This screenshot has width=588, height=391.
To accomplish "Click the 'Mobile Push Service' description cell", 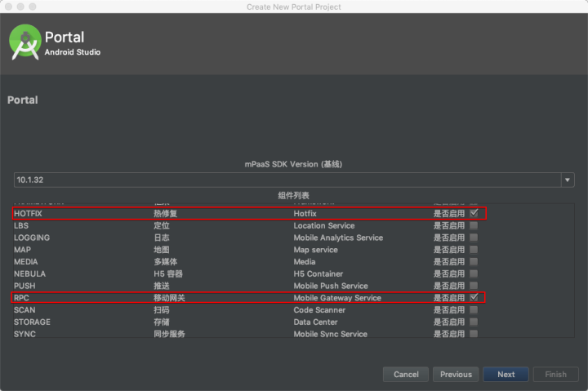I will [331, 286].
